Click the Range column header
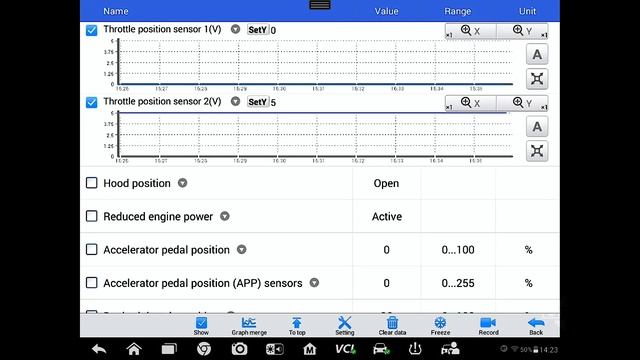This screenshot has height=360, width=640. tap(458, 11)
